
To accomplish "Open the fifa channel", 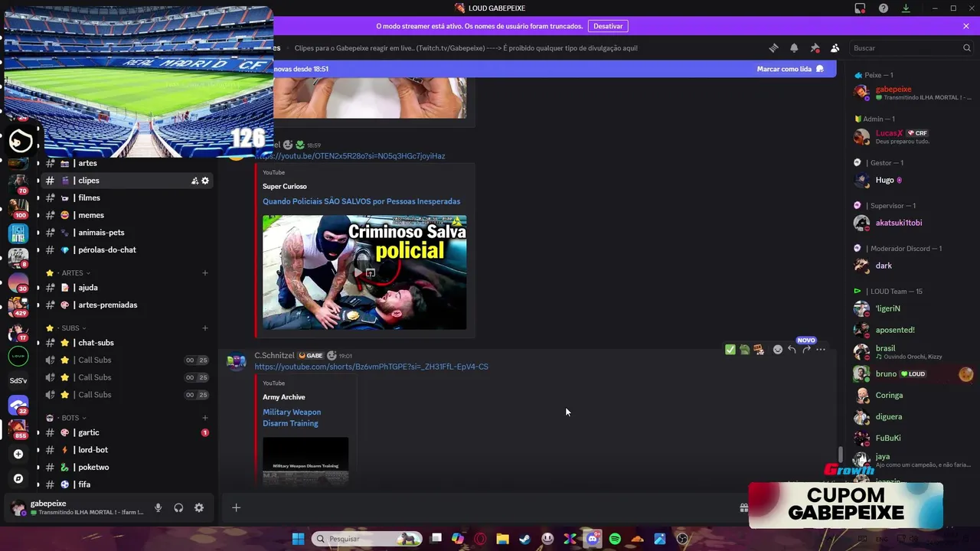I will pos(127,484).
